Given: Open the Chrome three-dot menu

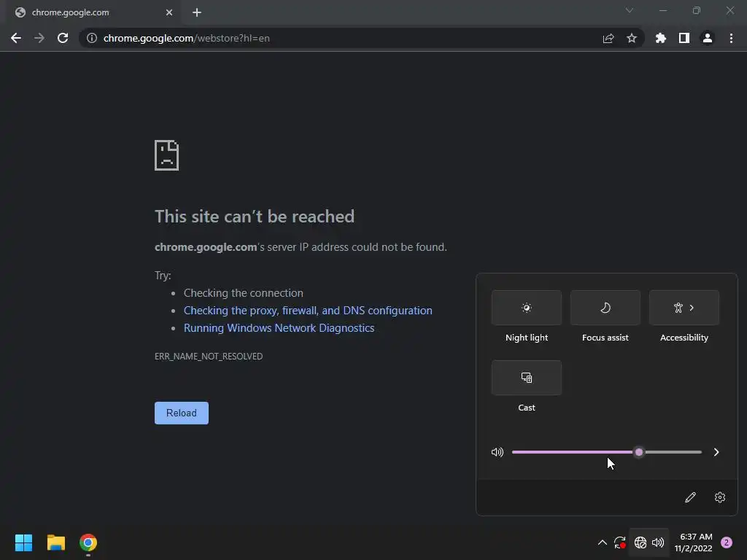Looking at the screenshot, I should (731, 38).
